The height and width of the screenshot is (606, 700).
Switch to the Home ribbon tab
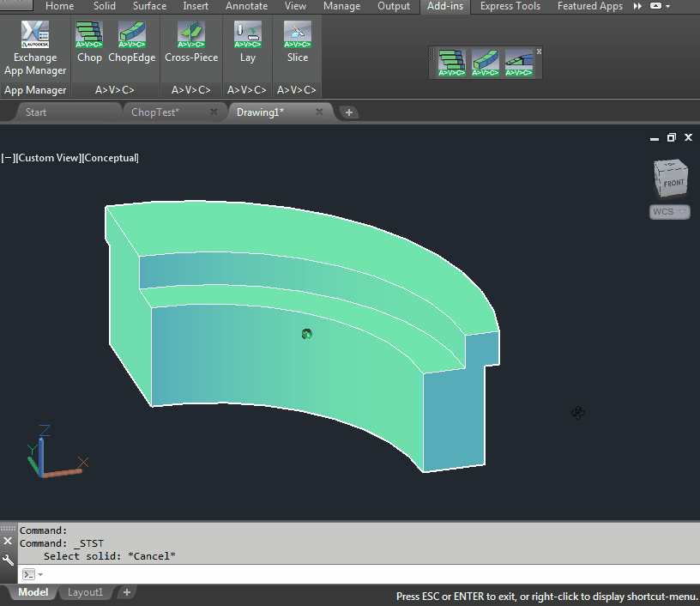click(x=59, y=6)
